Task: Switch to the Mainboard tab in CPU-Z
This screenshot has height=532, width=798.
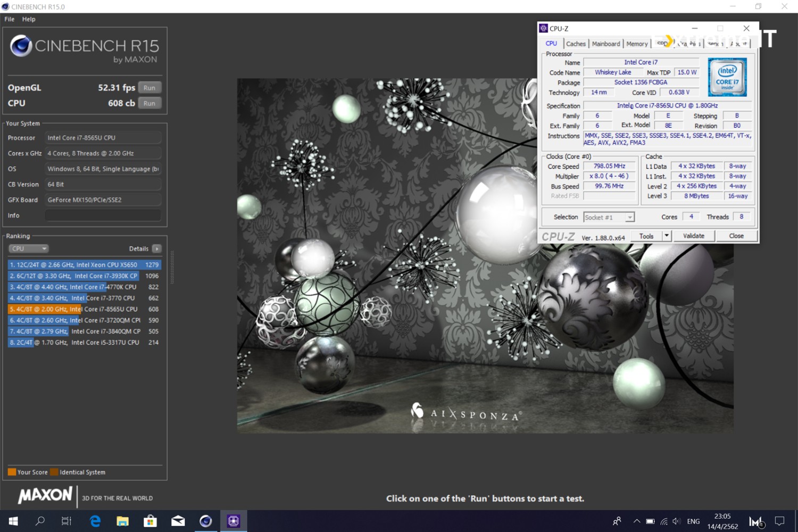Action: (606, 44)
